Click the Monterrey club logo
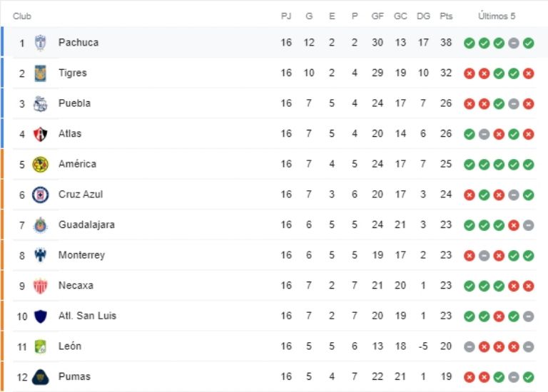The height and width of the screenshot is (392, 548). coord(41,255)
